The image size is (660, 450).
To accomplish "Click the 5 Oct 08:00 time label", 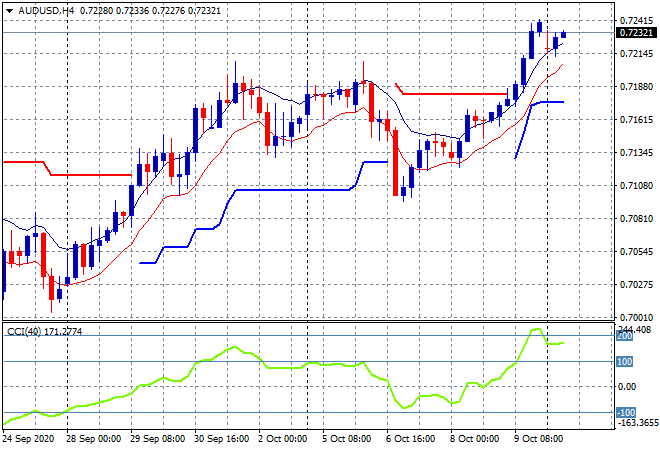I will (347, 439).
